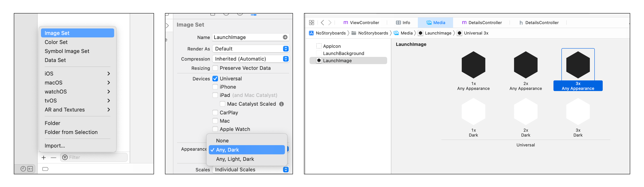The image size is (644, 187).
Task: Expand the iOS submenu
Action: tap(77, 74)
